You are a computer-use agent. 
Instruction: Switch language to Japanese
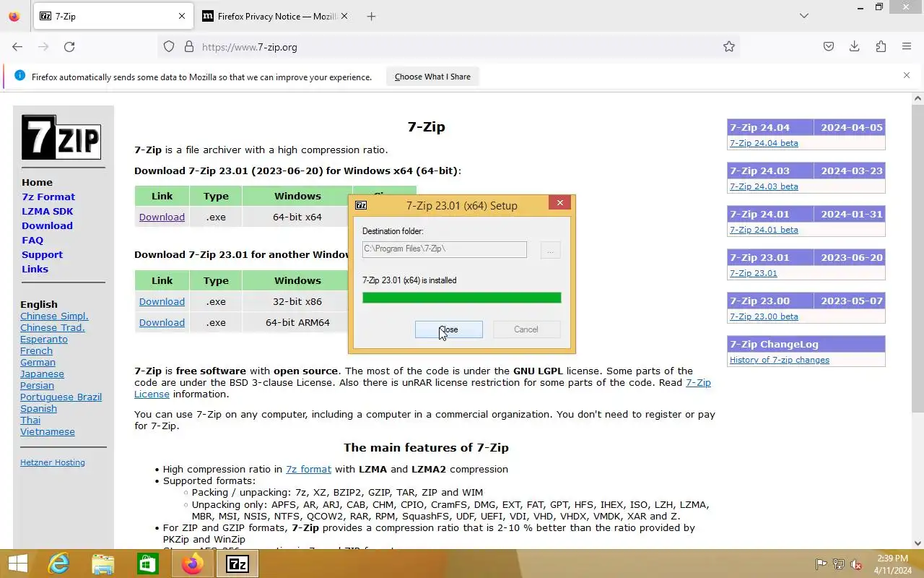(x=42, y=374)
